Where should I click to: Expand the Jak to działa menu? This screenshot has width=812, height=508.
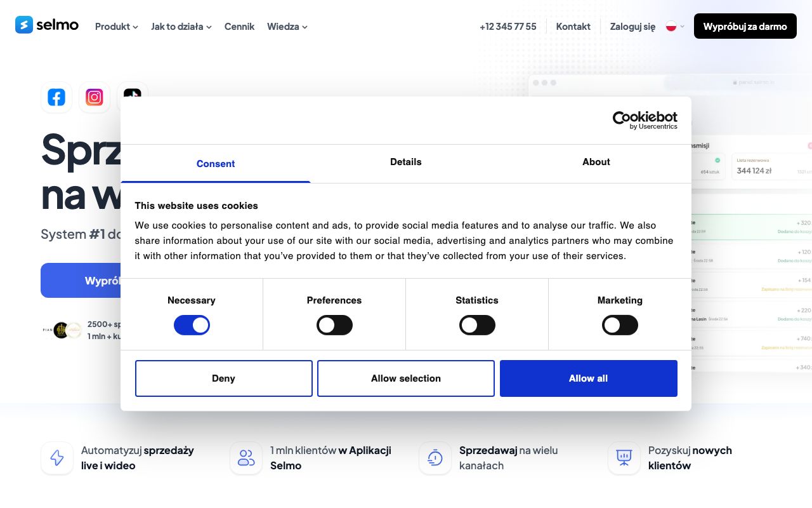pos(181,26)
